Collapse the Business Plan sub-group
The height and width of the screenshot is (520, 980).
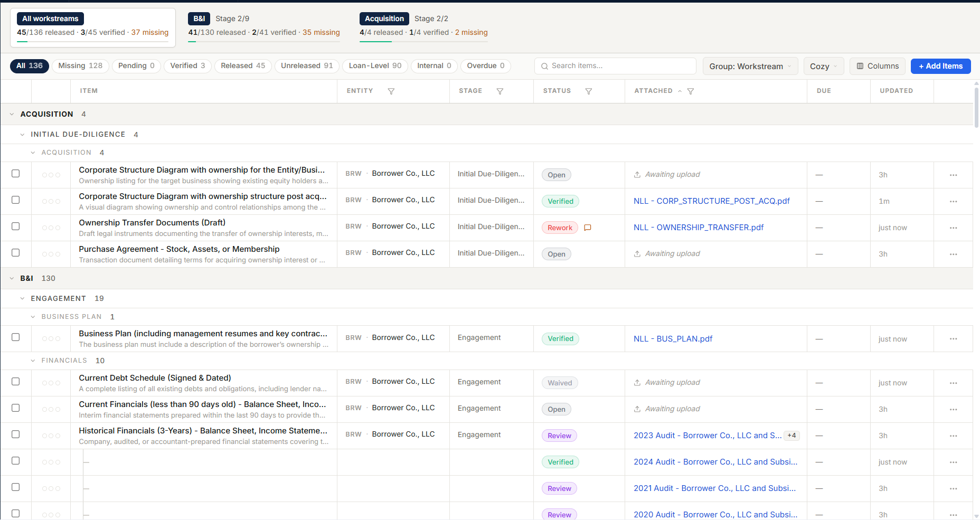click(x=33, y=317)
